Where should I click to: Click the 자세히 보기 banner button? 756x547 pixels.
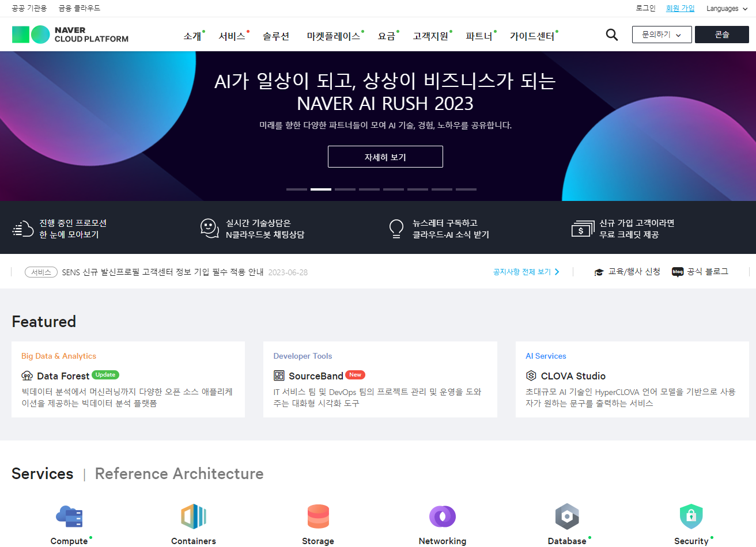point(385,157)
